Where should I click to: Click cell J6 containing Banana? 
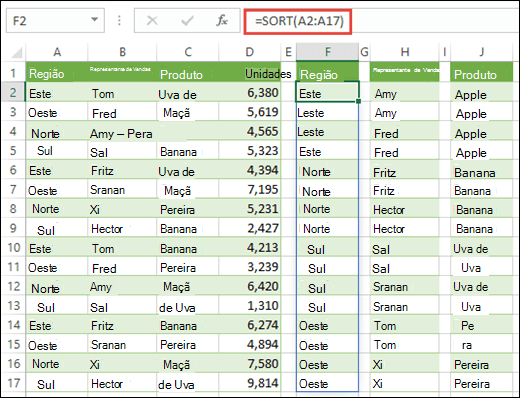(x=482, y=170)
